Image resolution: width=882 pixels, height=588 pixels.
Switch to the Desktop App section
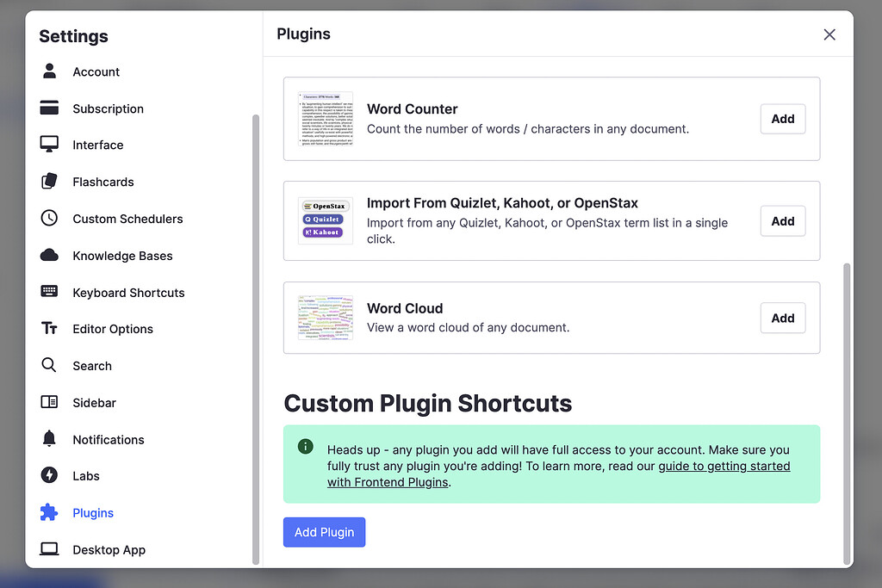point(109,549)
